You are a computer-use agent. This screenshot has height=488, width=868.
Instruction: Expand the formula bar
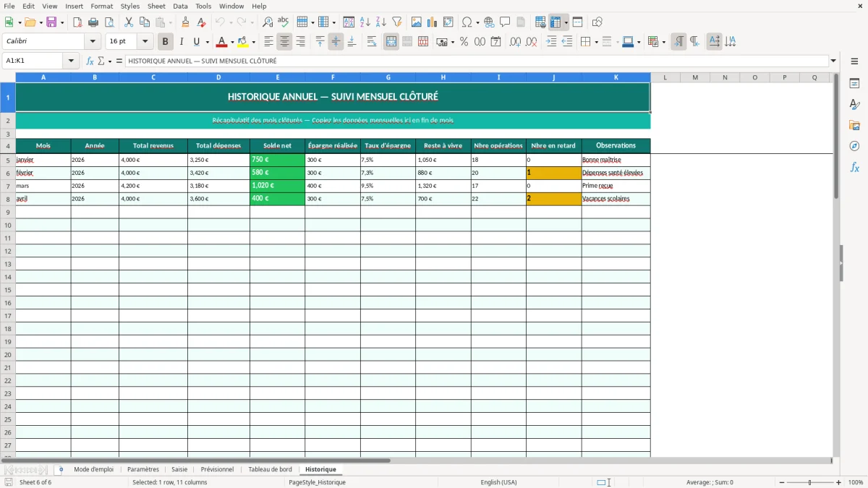(x=833, y=61)
